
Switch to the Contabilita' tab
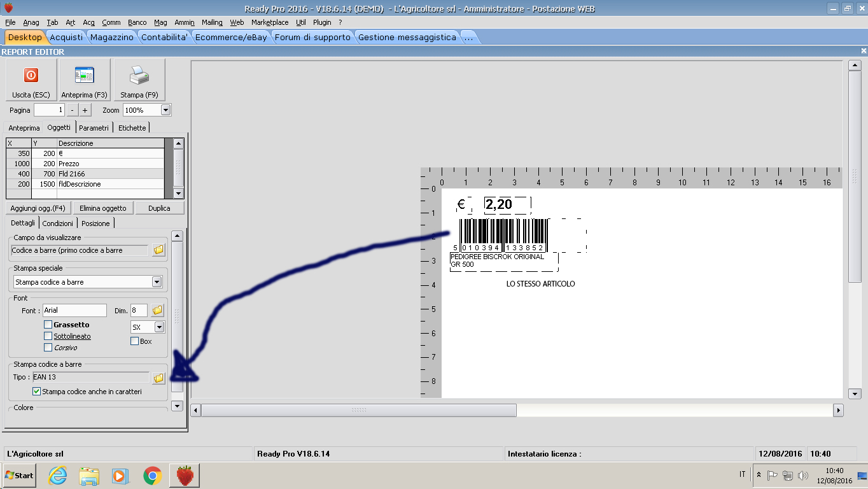point(164,37)
